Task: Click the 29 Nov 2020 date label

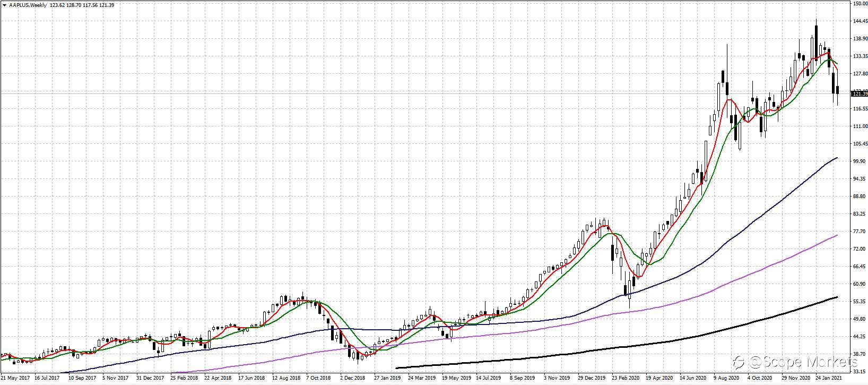Action: 796,379
